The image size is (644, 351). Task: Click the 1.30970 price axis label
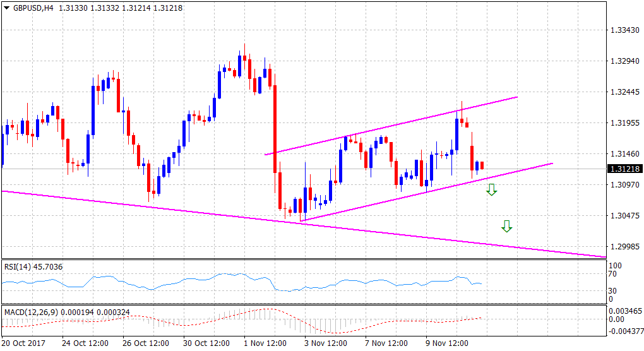[x=624, y=184]
